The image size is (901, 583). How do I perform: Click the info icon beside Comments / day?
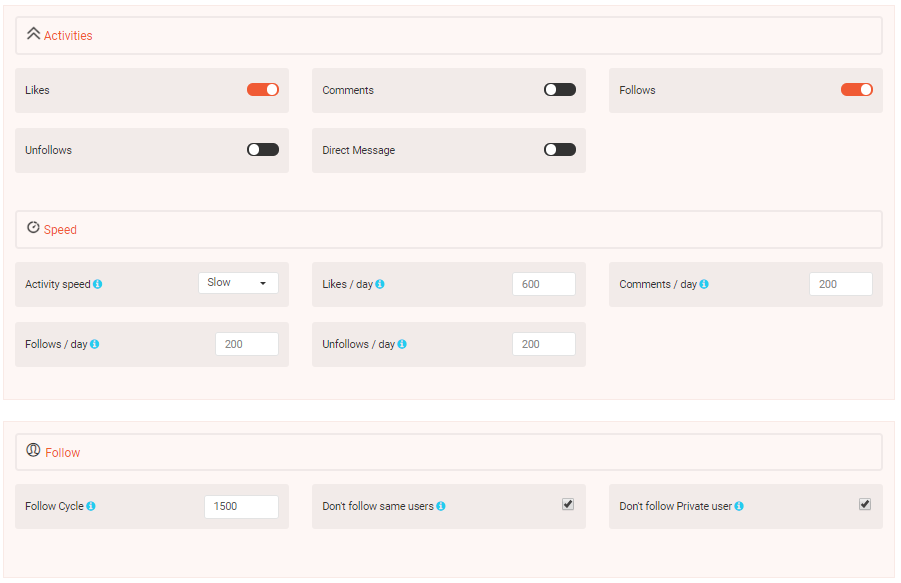tap(703, 284)
